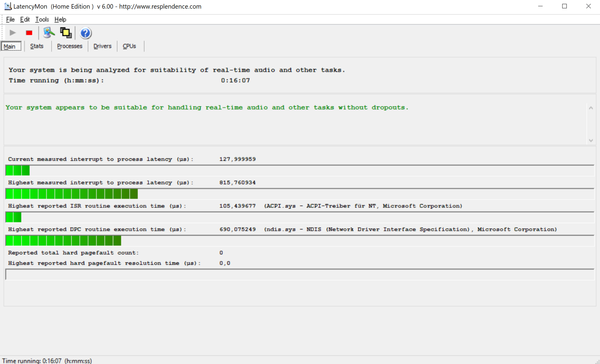Select the Drivers tab
Image resolution: width=600 pixels, height=364 pixels.
point(102,46)
